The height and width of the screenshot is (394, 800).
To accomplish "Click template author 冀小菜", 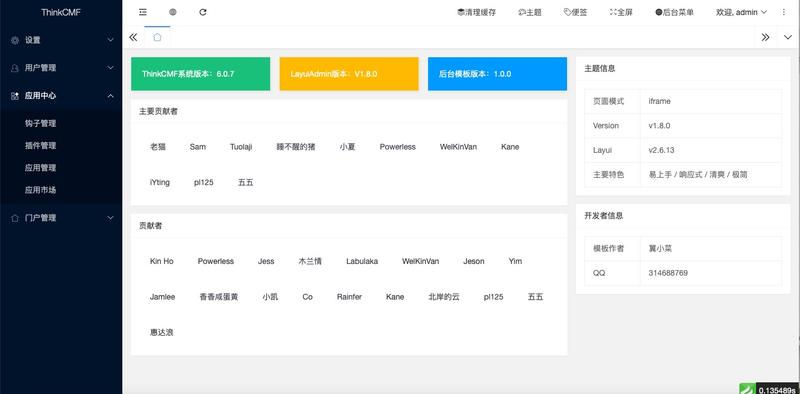I will point(660,249).
